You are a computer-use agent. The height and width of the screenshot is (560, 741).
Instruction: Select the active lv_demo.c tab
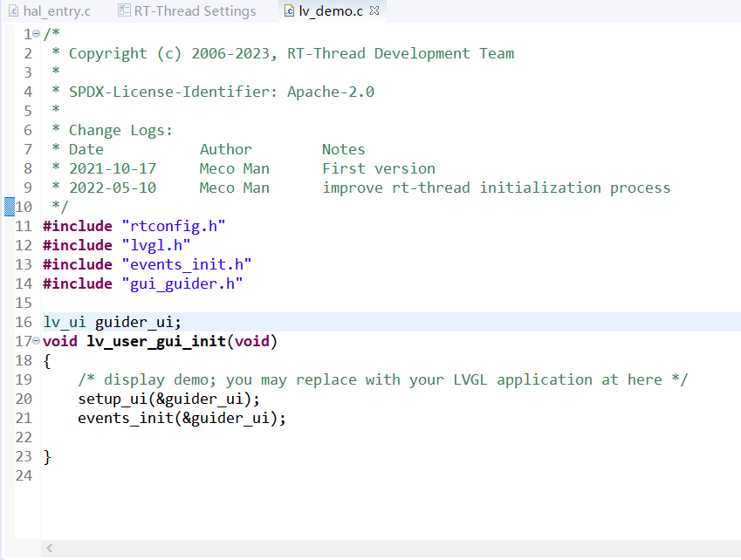[331, 11]
